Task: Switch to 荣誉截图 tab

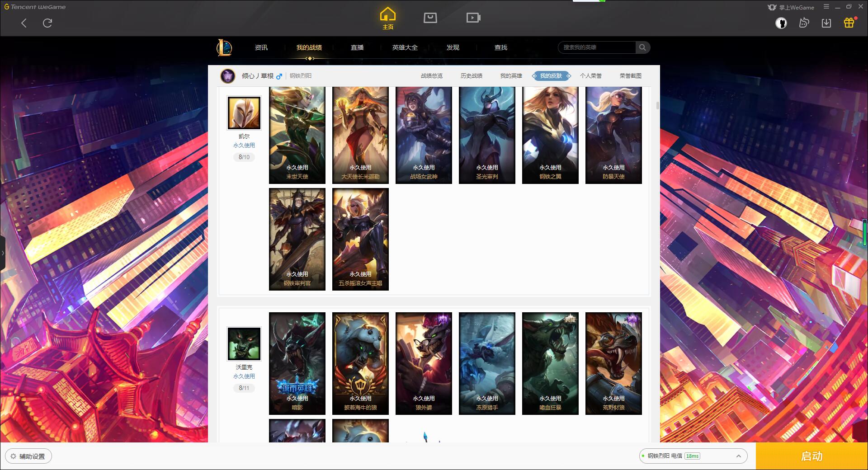Action: click(x=631, y=76)
